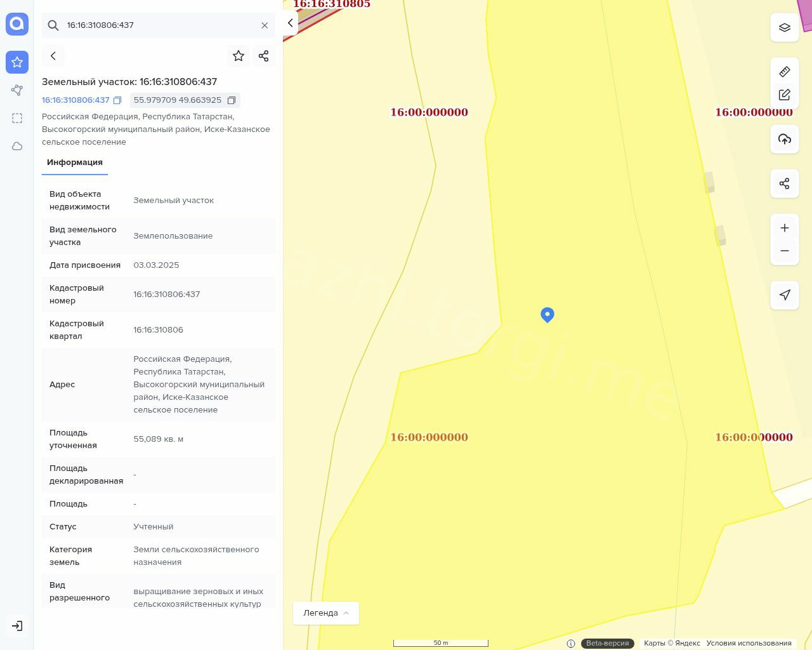Click the login/exit icon at bottom left
Screen dimensions: 812x650
coord(17,626)
